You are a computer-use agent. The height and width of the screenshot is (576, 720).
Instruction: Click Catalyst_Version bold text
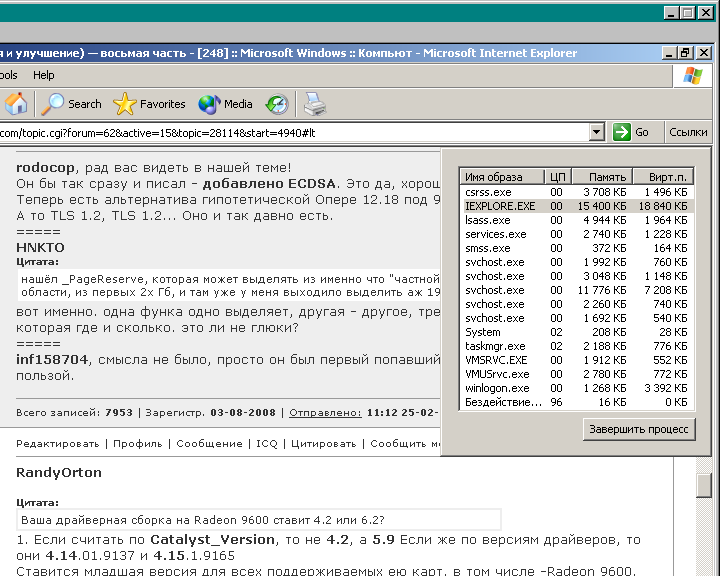click(x=213, y=539)
